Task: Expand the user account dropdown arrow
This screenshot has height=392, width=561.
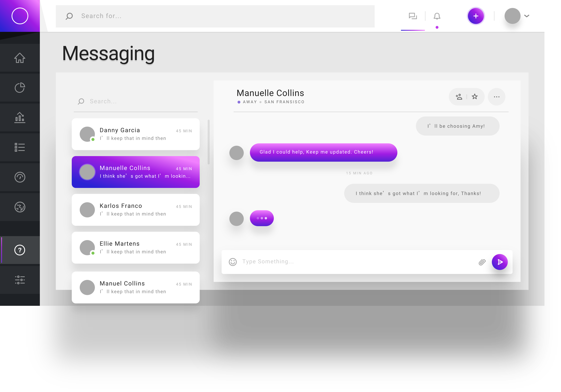Action: 527,16
